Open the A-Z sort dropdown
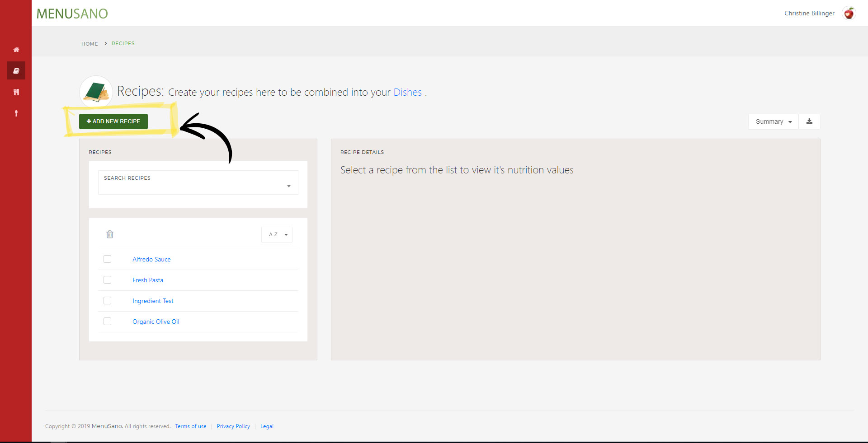Viewport: 868px width, 443px height. (277, 235)
